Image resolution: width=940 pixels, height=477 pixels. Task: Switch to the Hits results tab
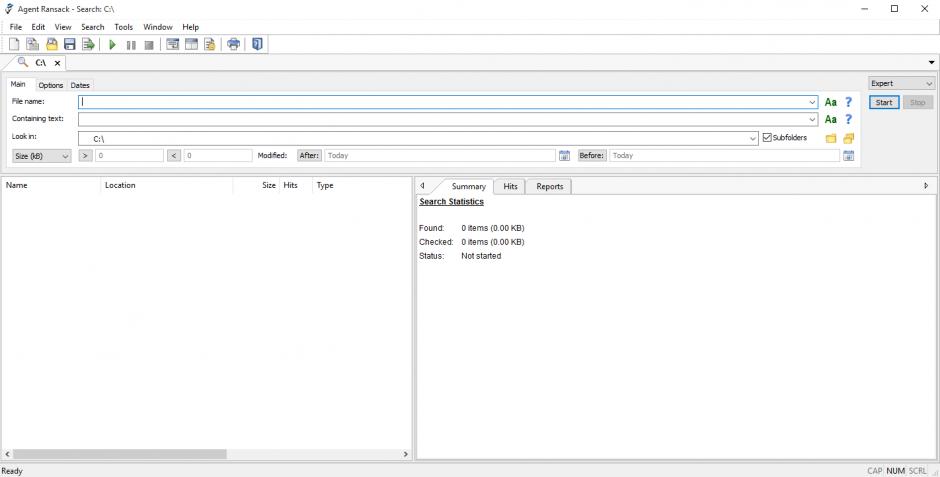[510, 186]
